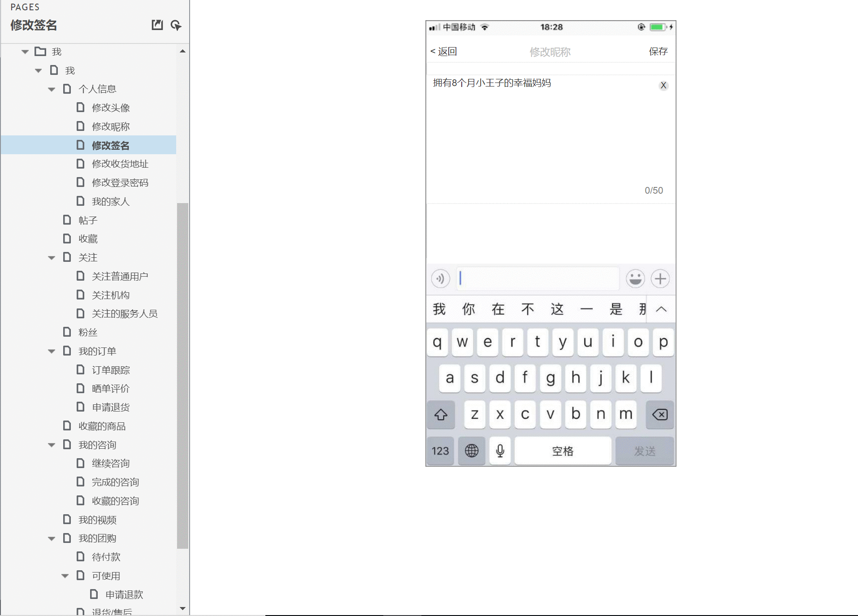Screen dimensions: 858x616
Task: Open the emoji smiley picker
Action: click(x=635, y=279)
